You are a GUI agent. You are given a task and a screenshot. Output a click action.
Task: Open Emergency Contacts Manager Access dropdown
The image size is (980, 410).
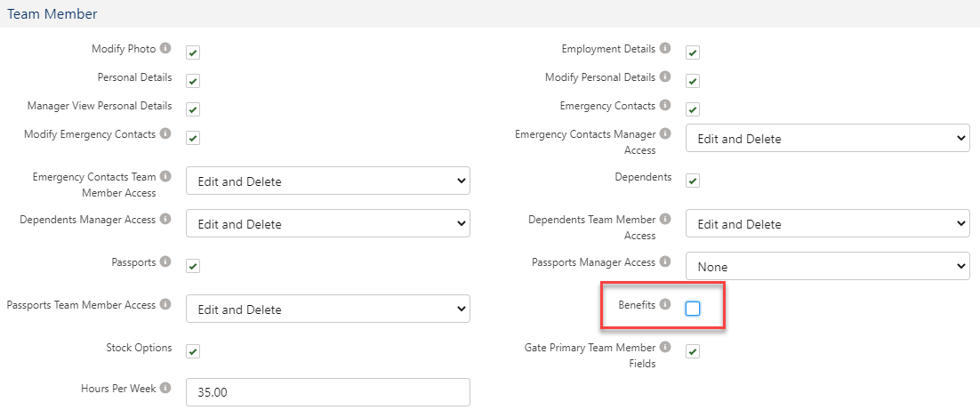(827, 139)
